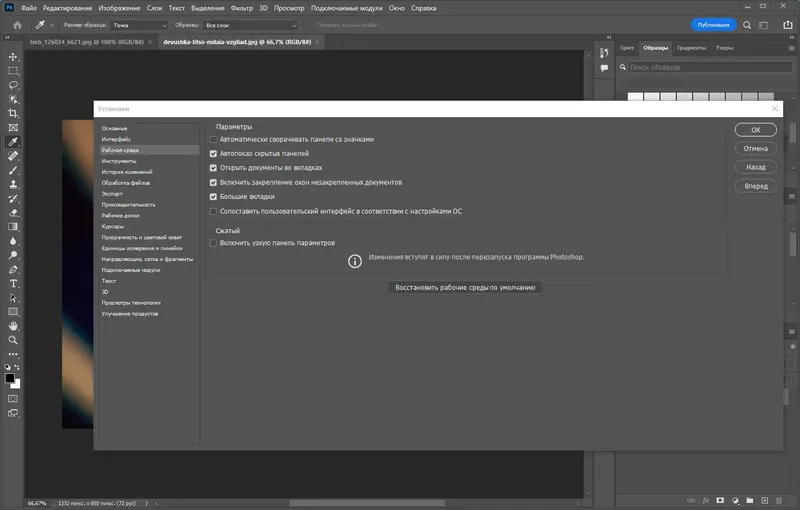The image size is (800, 510).
Task: Create new layer plus icon
Action: (x=764, y=501)
